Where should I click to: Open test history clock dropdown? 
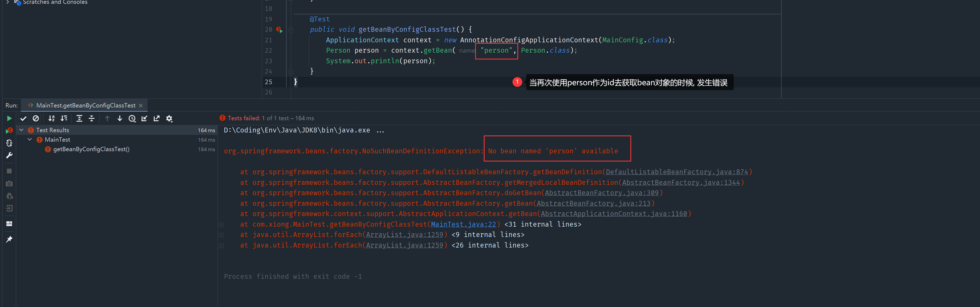click(132, 118)
